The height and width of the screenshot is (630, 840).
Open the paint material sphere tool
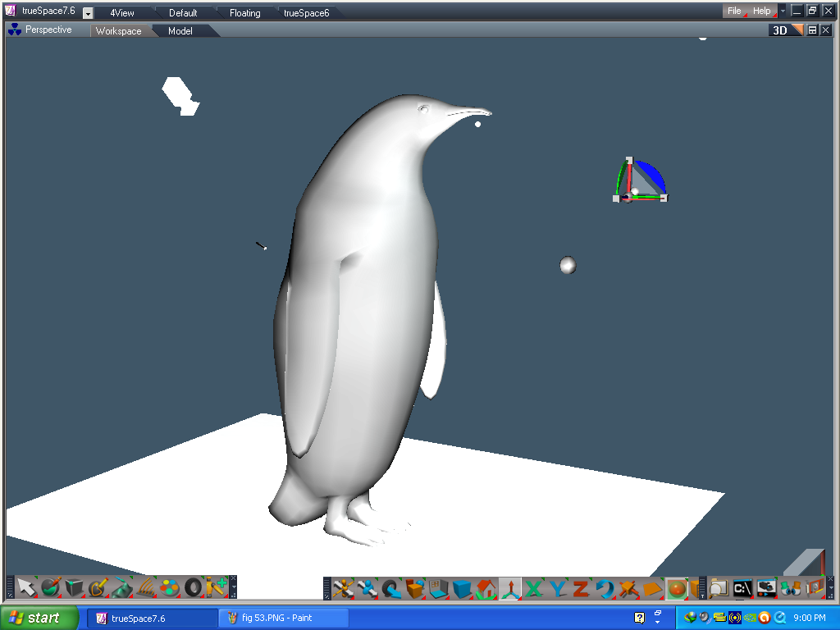pyautogui.click(x=51, y=587)
